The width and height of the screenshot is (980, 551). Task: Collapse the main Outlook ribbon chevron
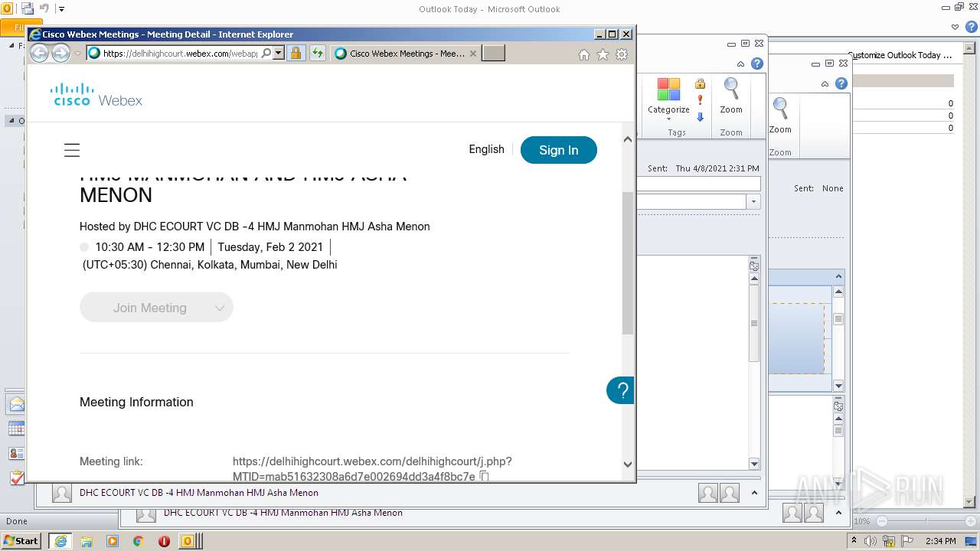[955, 27]
